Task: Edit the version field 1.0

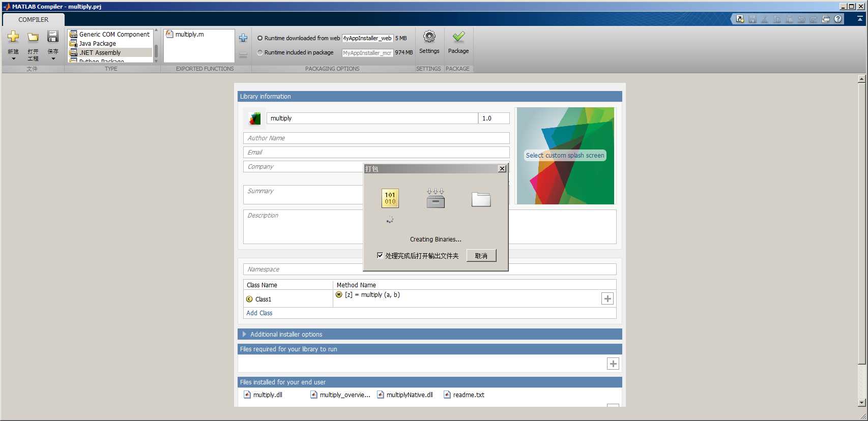Action: click(x=494, y=118)
